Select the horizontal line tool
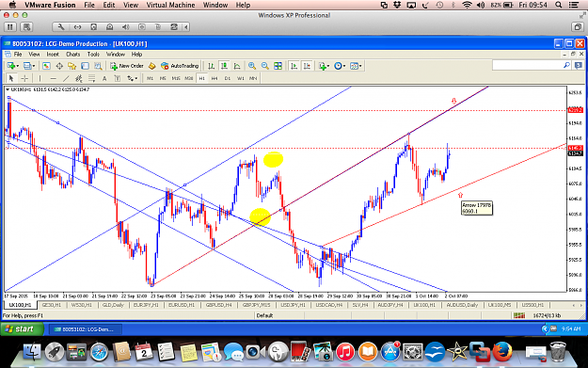588x368 pixels. 54,78
